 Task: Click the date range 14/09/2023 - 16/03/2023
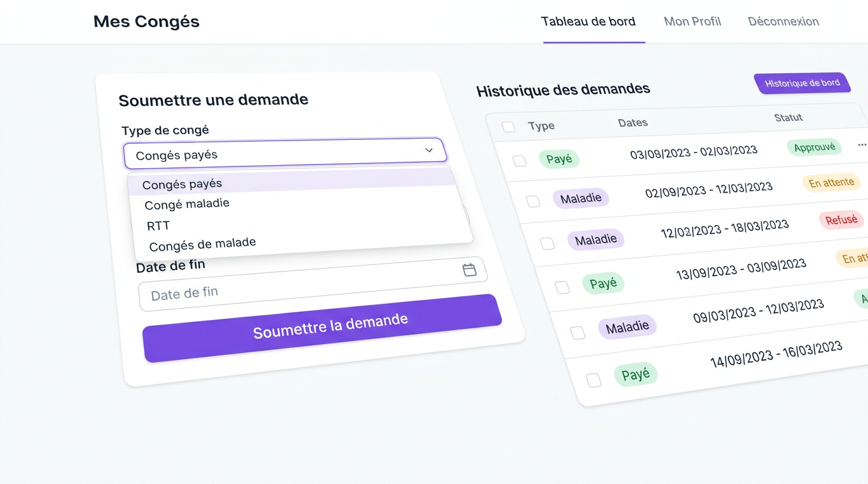click(x=777, y=354)
